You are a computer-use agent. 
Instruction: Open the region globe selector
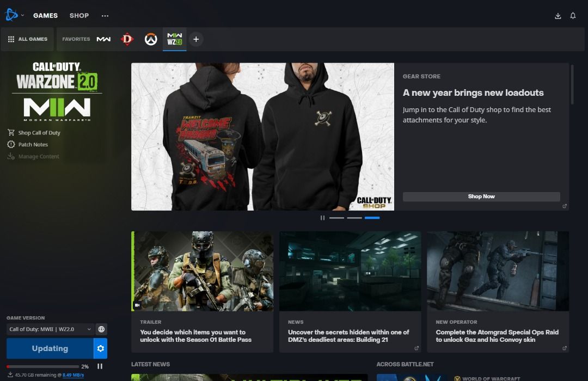point(101,329)
